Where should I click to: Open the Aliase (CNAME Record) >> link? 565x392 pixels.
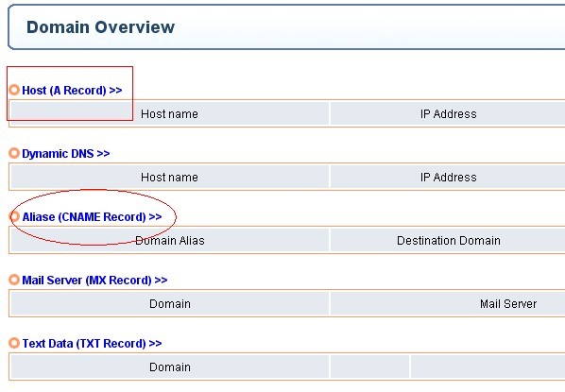pos(92,217)
